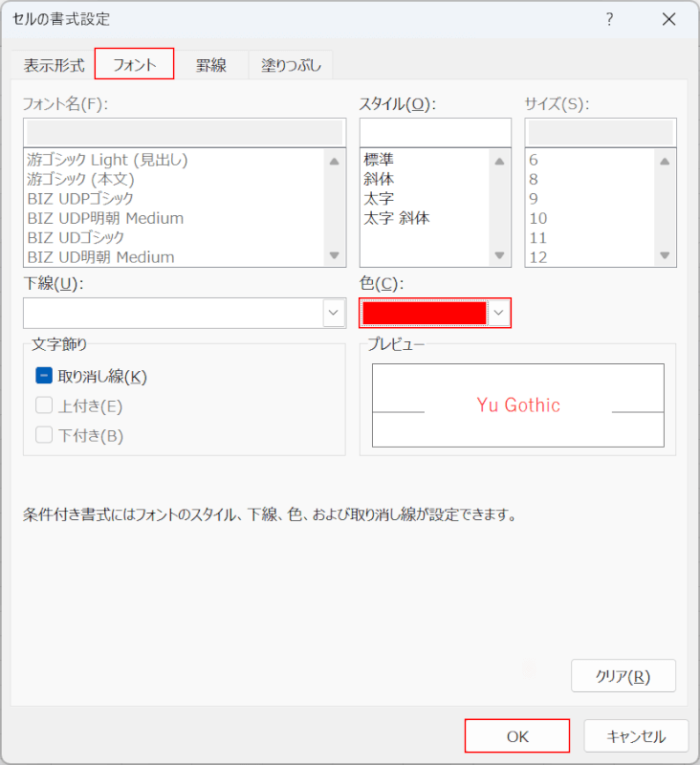This screenshot has width=700, height=765.
Task: Open the 下線 underline dropdown
Action: pyautogui.click(x=334, y=313)
